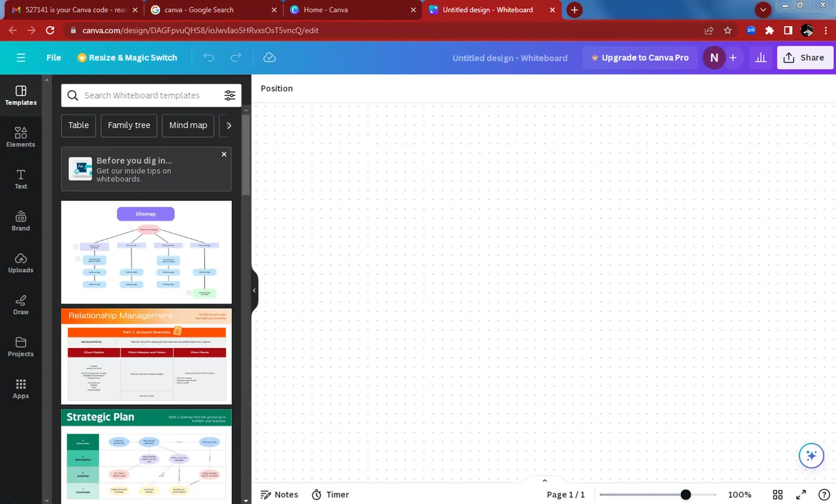Open the analytics chart icon

(761, 57)
